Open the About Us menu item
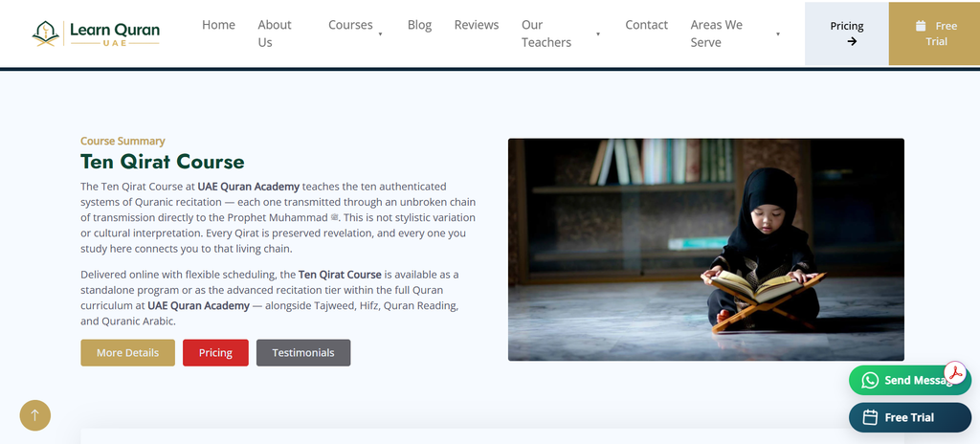This screenshot has width=980, height=444. point(275,33)
